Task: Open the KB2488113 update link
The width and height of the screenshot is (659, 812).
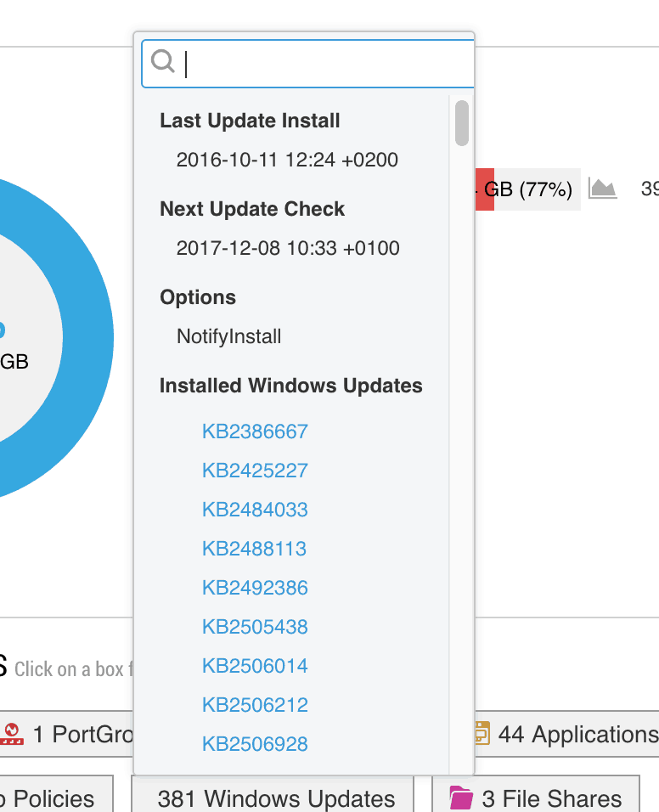Action: tap(254, 549)
